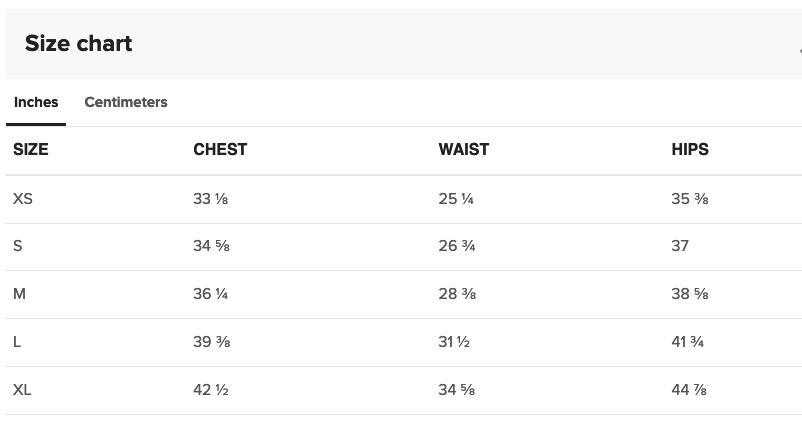Click the hips value 44 ⅞
The width and height of the screenshot is (802, 445).
click(688, 390)
